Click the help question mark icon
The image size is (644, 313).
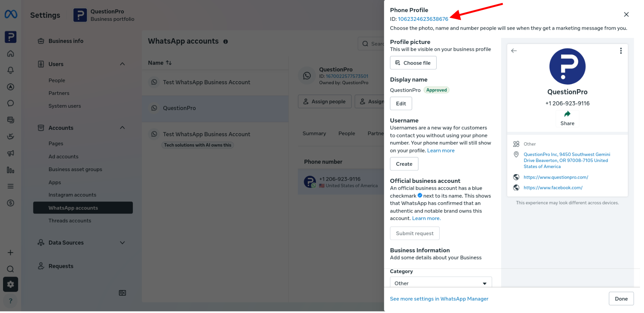tap(11, 301)
